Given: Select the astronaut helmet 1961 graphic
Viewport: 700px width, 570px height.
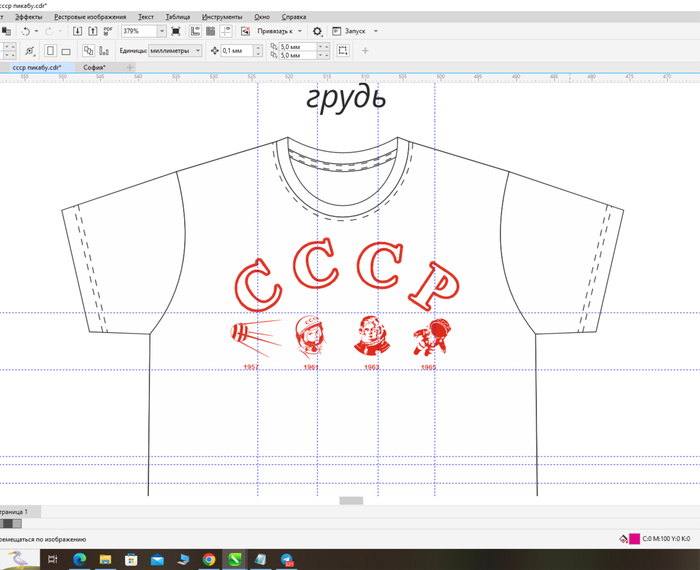Looking at the screenshot, I should tap(310, 337).
